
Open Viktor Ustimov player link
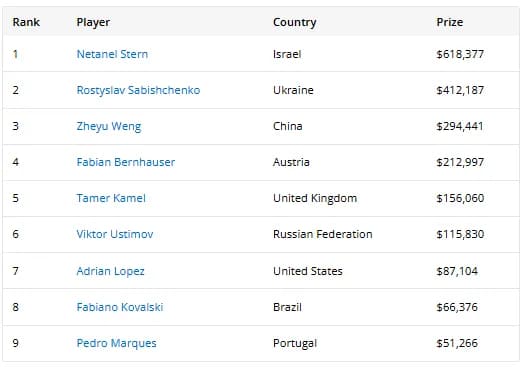115,234
